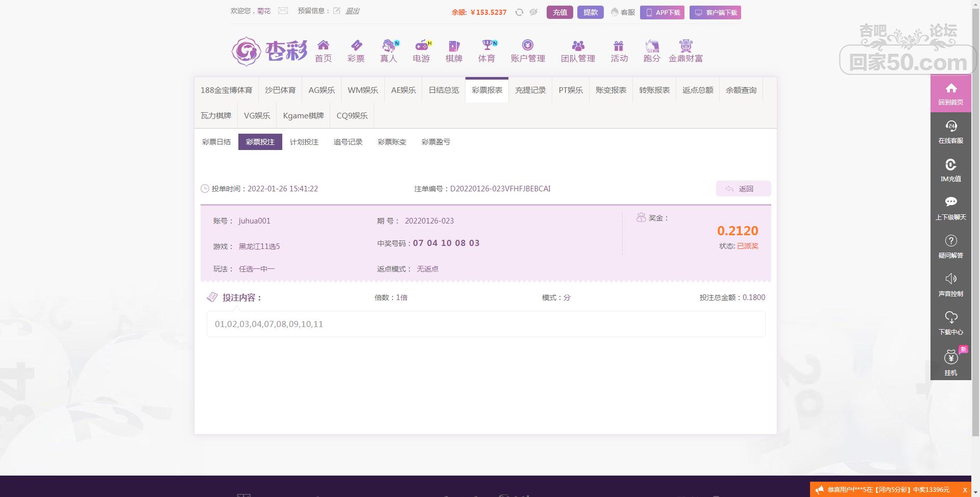Viewport: 980px width, 497px height.
Task: Open IM充值 in the right sidebar
Action: click(950, 170)
